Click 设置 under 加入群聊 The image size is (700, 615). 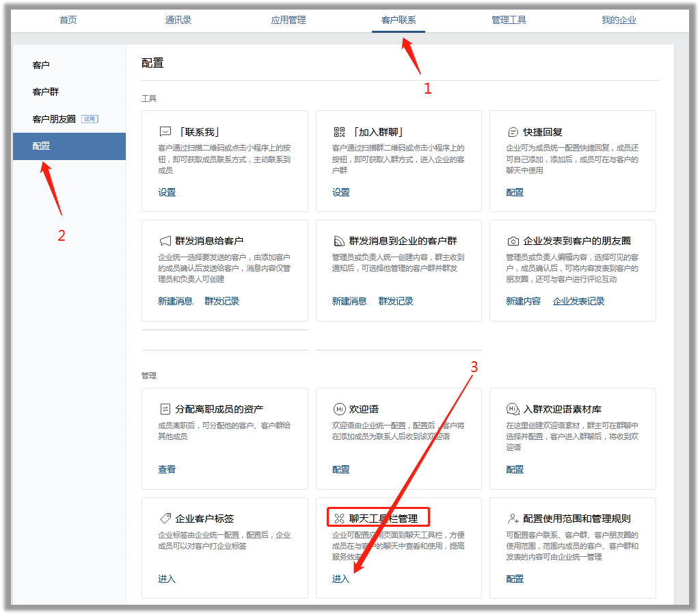[x=341, y=192]
